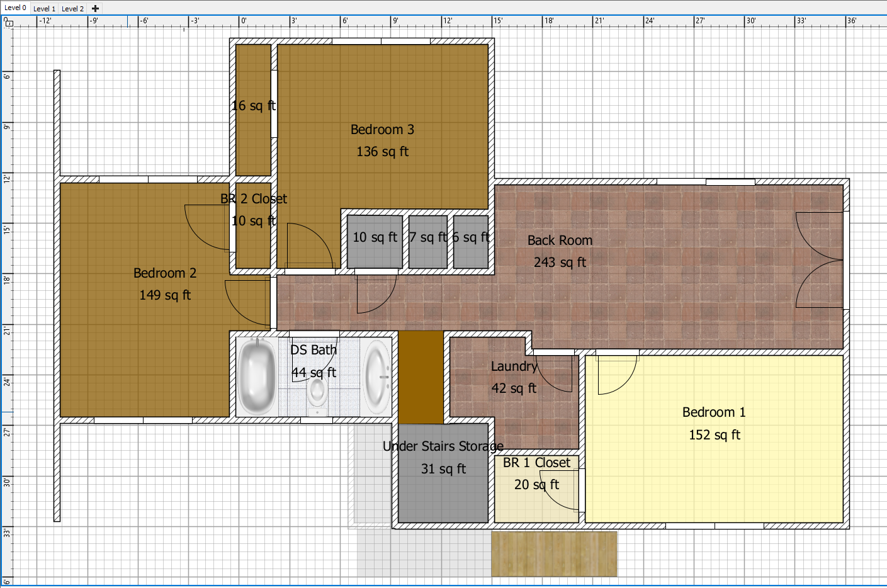
Task: Click the 20 sq ft area label
Action: pos(536,485)
